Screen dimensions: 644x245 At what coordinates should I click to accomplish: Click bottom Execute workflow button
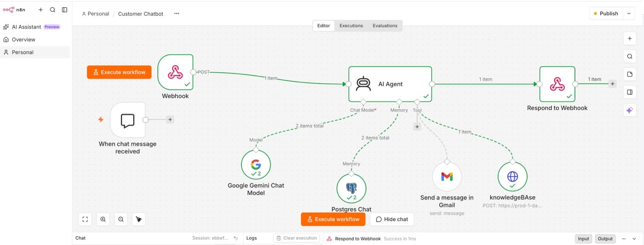click(x=333, y=219)
